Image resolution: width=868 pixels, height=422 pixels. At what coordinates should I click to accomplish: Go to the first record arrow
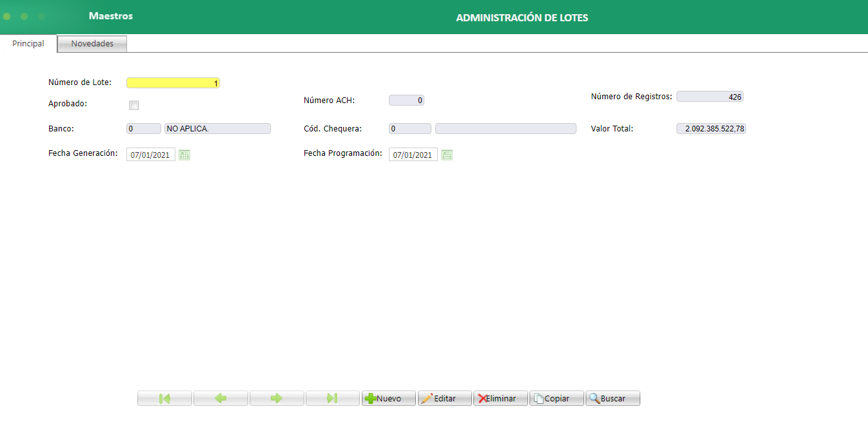pos(164,398)
